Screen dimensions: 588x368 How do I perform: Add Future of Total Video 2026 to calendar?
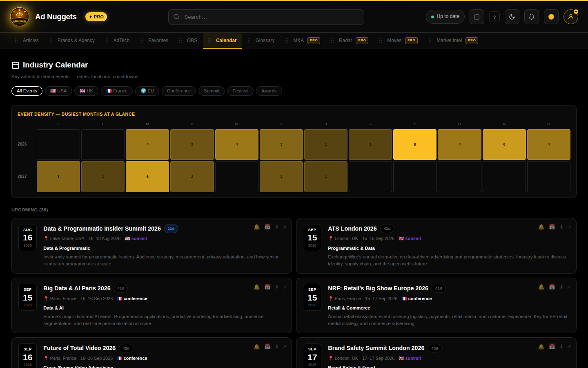267,347
